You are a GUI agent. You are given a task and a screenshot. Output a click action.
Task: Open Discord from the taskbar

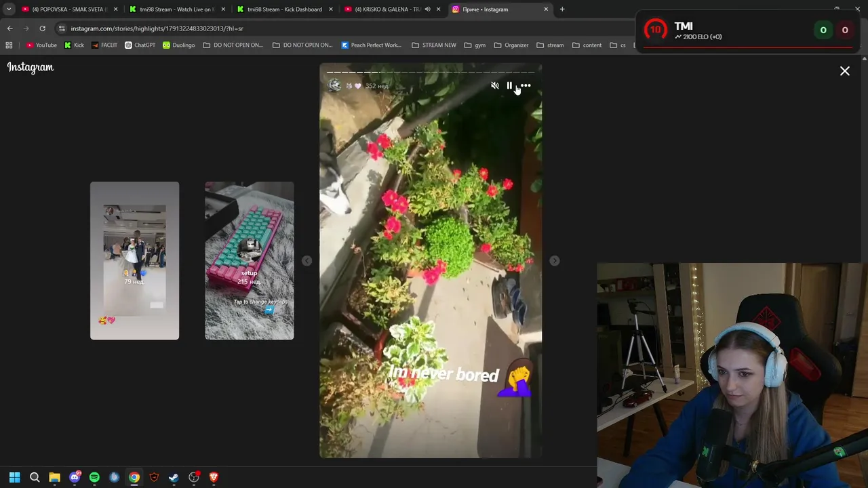pyautogui.click(x=75, y=477)
